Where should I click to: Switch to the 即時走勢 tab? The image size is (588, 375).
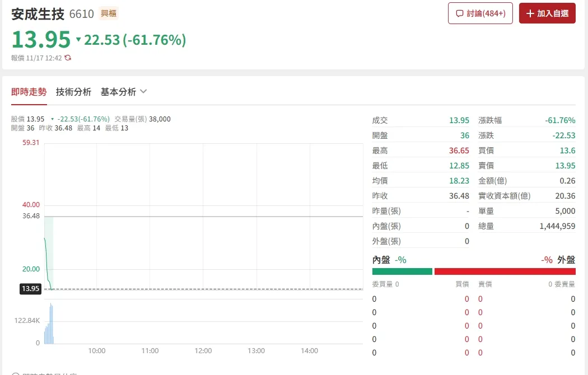(x=29, y=92)
